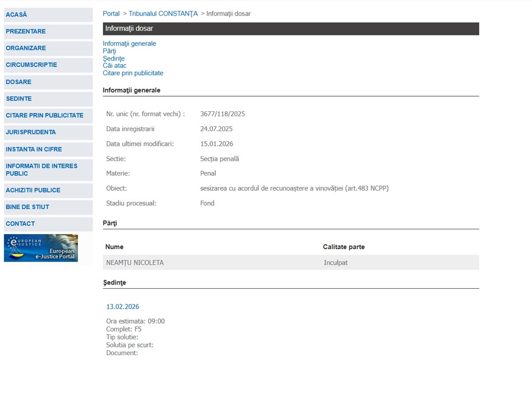The width and height of the screenshot is (532, 404).
Task: Go to the ACASĂ menu item
Action: pos(48,15)
